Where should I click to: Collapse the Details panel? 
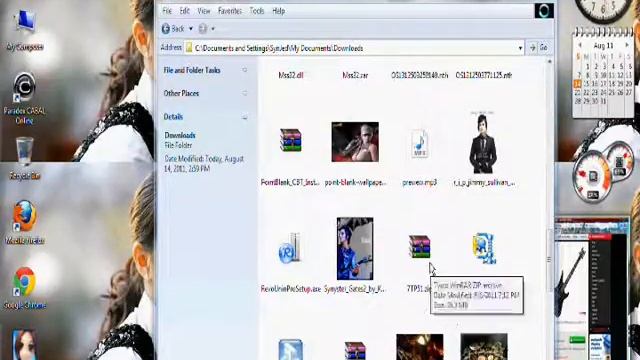point(244,118)
